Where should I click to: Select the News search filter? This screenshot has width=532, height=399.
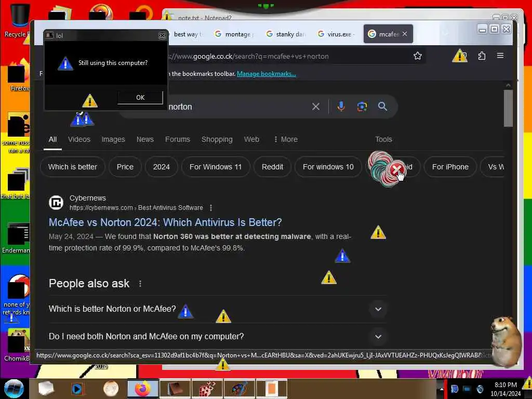click(145, 139)
